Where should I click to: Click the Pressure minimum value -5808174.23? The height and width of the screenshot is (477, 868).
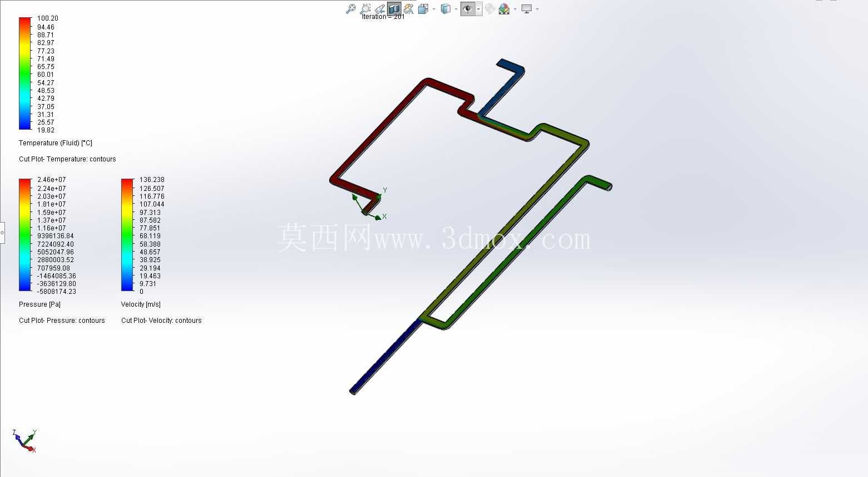[56, 292]
